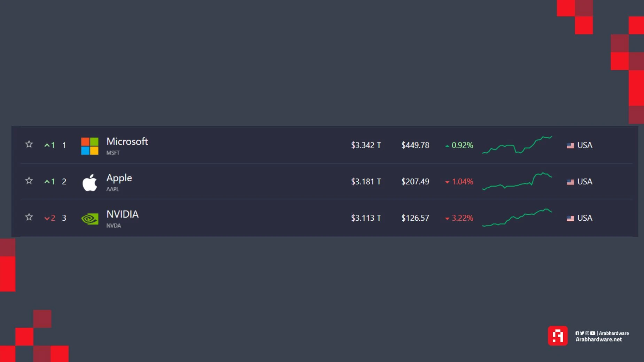
Task: Click the USA country label for NVIDIA
Action: pos(585,218)
